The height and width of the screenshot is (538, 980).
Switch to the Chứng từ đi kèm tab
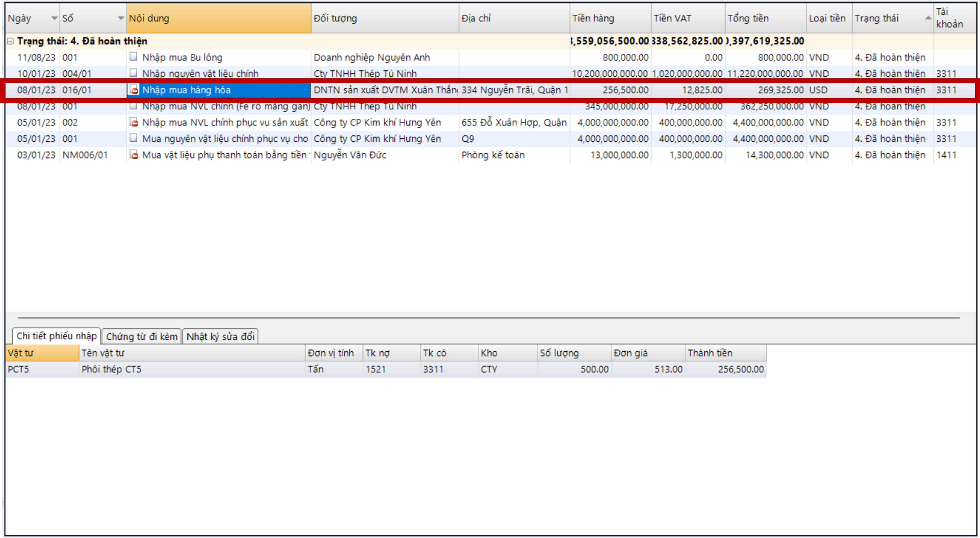coord(141,336)
